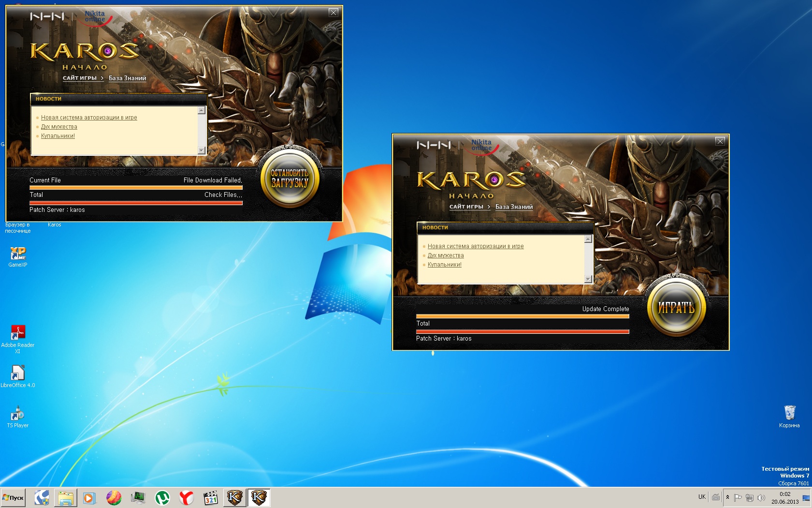
Task: Launch the TS Player desktop shortcut
Action: pyautogui.click(x=18, y=417)
